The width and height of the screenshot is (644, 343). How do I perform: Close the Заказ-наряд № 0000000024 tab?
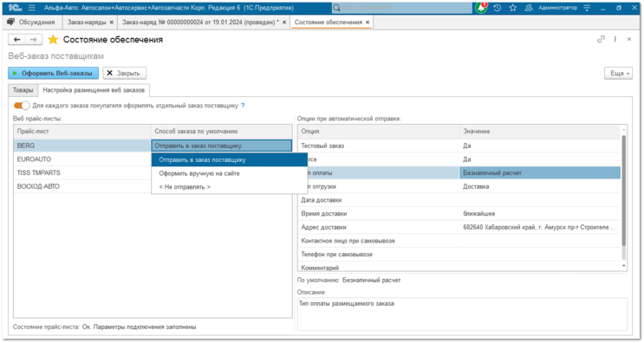tap(284, 23)
